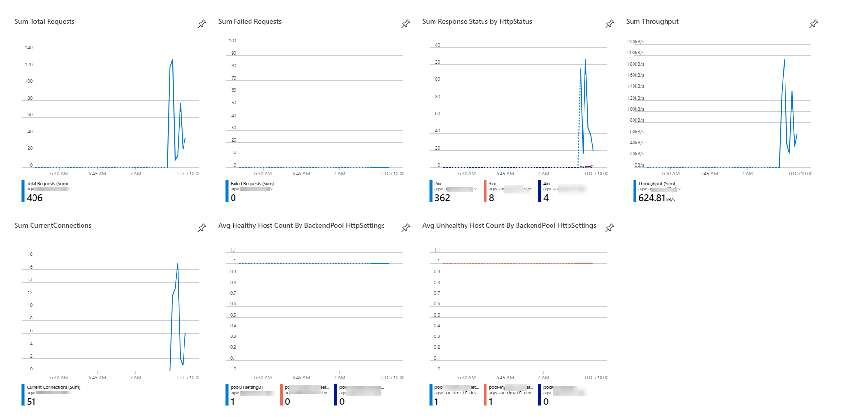Pin the Avg Healthy Host Count chart
The width and height of the screenshot is (868, 420).
coord(406,228)
